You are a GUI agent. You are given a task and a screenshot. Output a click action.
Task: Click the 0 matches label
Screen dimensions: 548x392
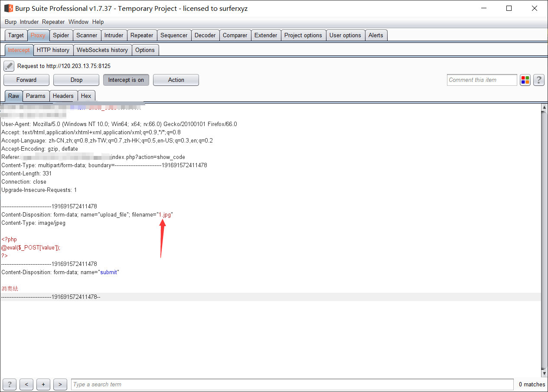[532, 384]
